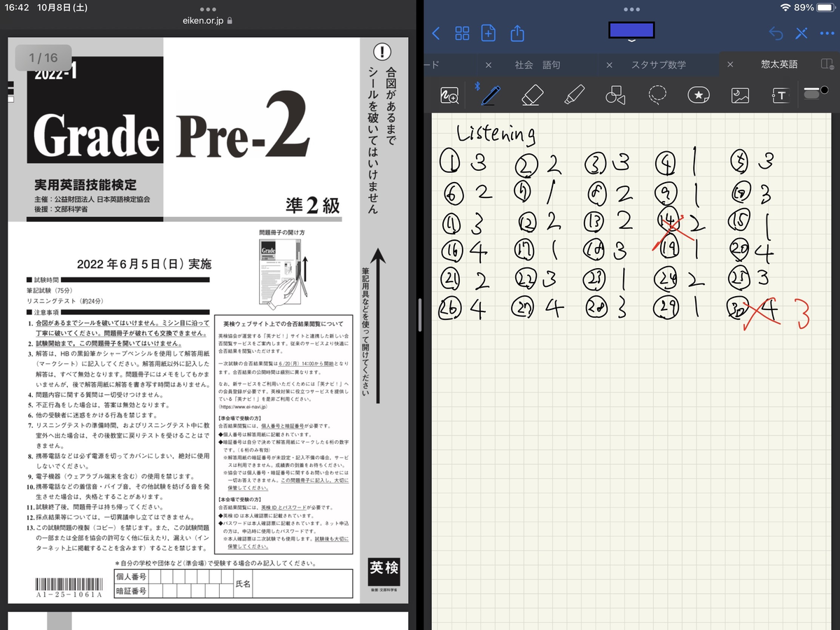This screenshot has height=630, width=840.
Task: Toggle read-only mode with crossed pencil icon
Action: point(801,33)
